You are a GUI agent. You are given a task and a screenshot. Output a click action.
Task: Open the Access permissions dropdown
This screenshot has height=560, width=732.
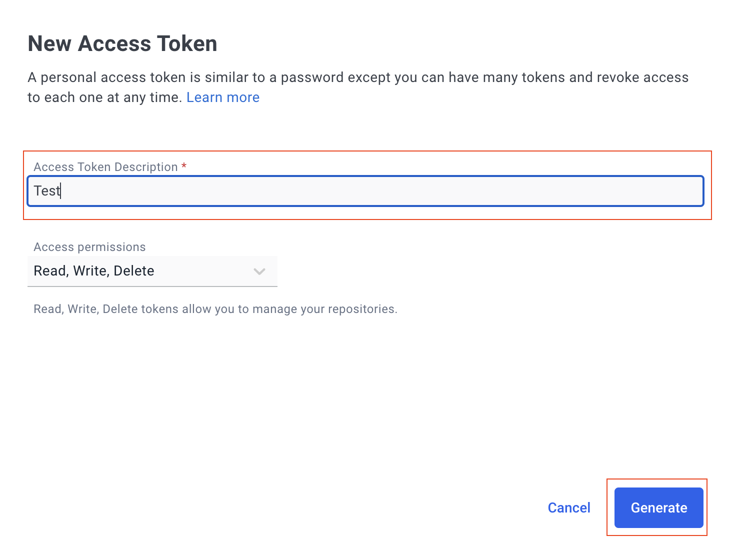click(152, 271)
